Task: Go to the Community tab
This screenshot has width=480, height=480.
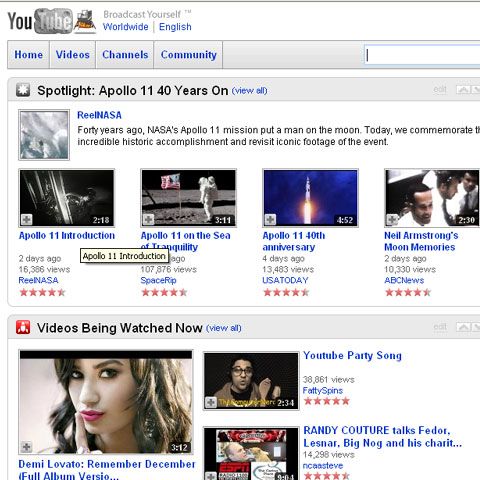Action: pos(188,55)
